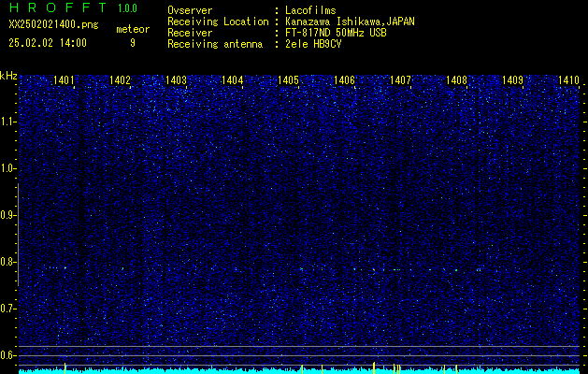Click the 1402 time axis label
Viewport: 588px width, 374px height.
coord(120,79)
